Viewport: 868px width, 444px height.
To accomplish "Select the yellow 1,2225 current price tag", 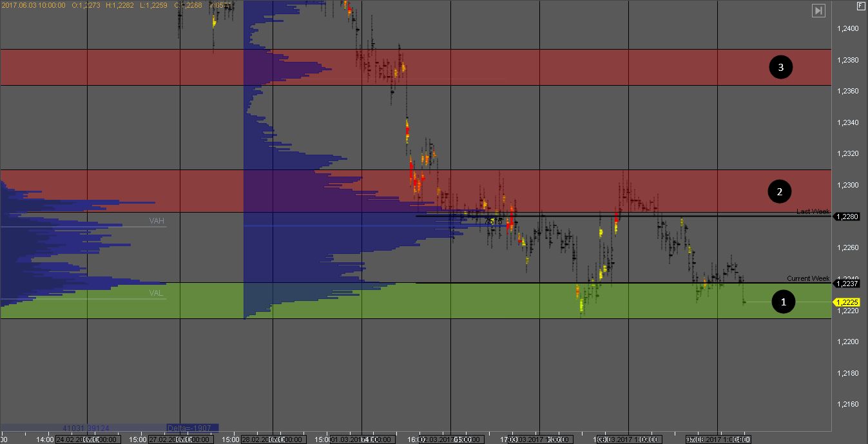I will point(846,302).
